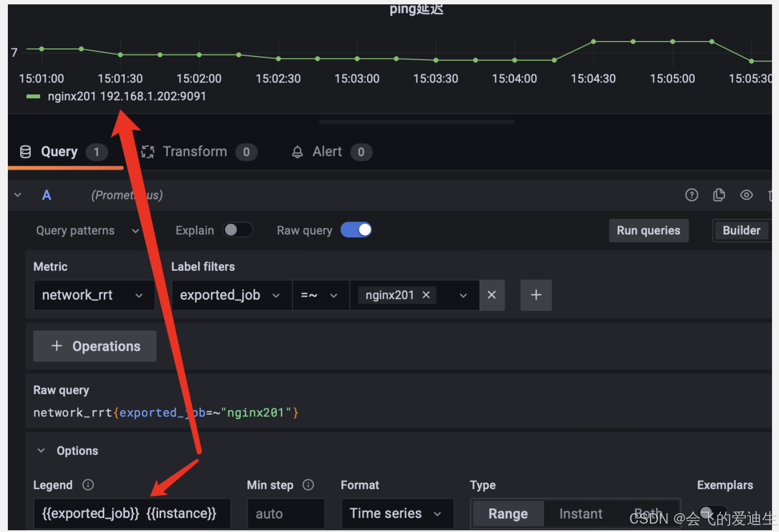
Task: Select Range query type
Action: coord(508,514)
